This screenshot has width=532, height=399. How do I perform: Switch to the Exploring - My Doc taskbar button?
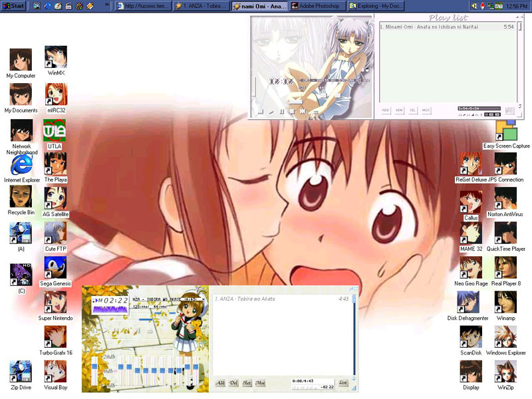coord(376,6)
